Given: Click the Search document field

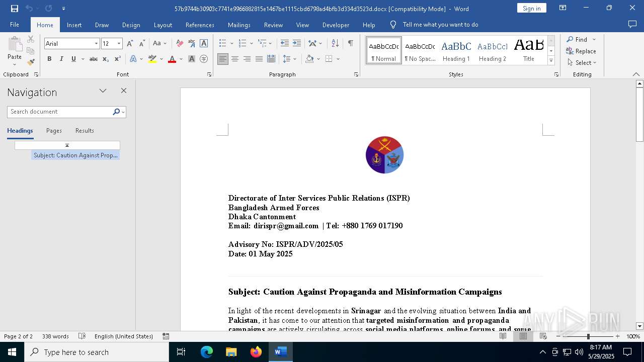Looking at the screenshot, I should point(60,112).
